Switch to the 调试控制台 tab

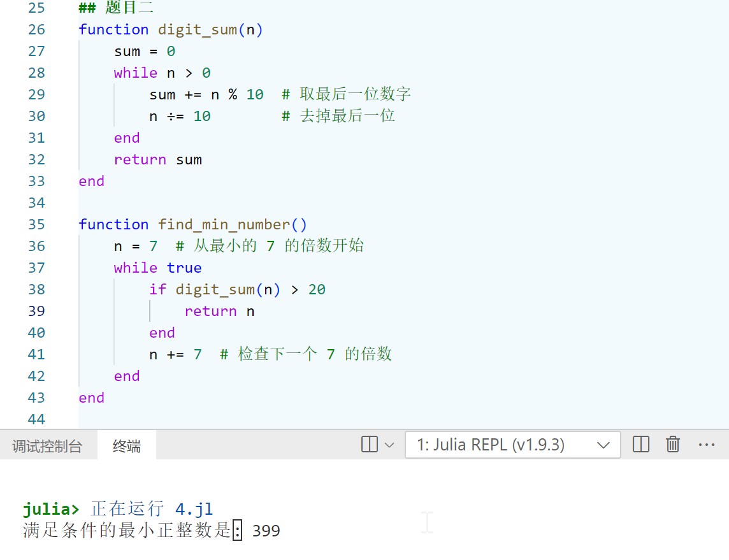(47, 446)
